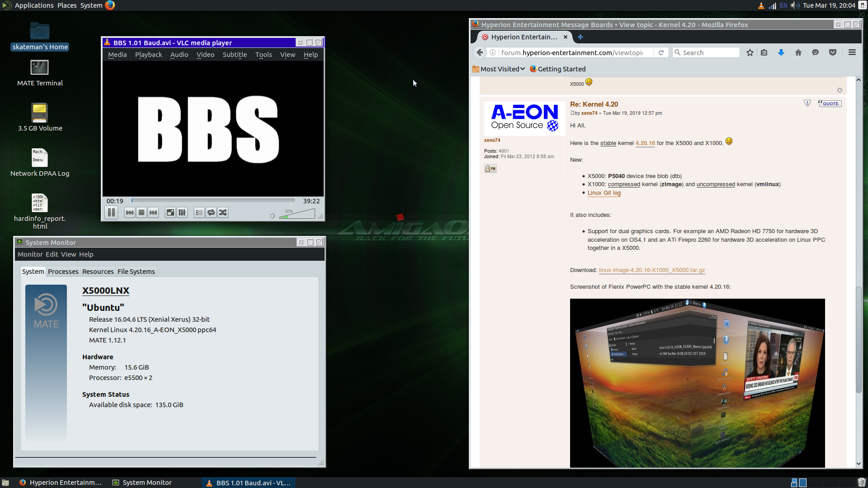868x488 pixels.
Task: Open VLC Playback menu
Action: (x=148, y=55)
